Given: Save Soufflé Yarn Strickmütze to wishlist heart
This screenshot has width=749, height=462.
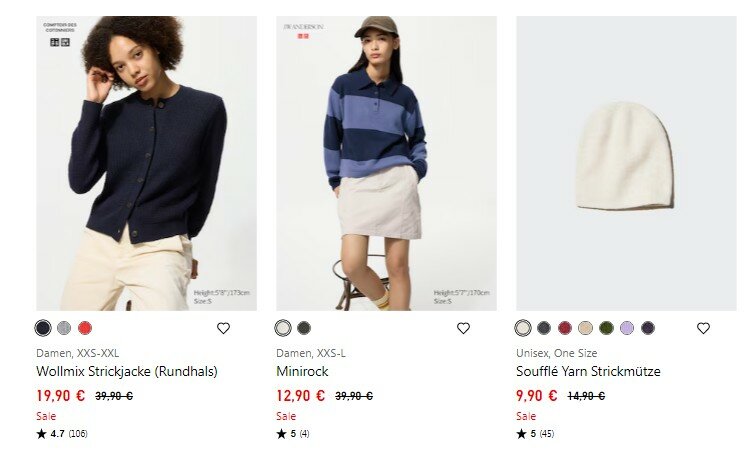Looking at the screenshot, I should tap(703, 328).
